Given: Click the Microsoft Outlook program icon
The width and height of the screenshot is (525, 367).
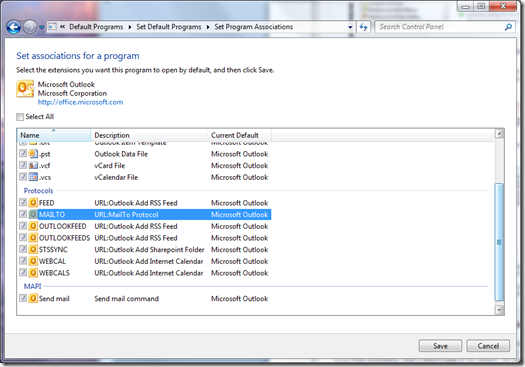Looking at the screenshot, I should pos(25,89).
